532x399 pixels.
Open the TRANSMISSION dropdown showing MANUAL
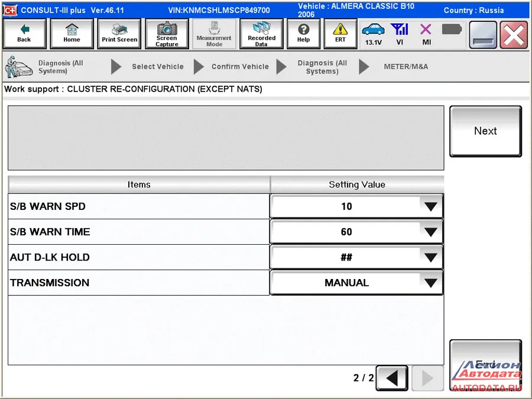coord(356,283)
